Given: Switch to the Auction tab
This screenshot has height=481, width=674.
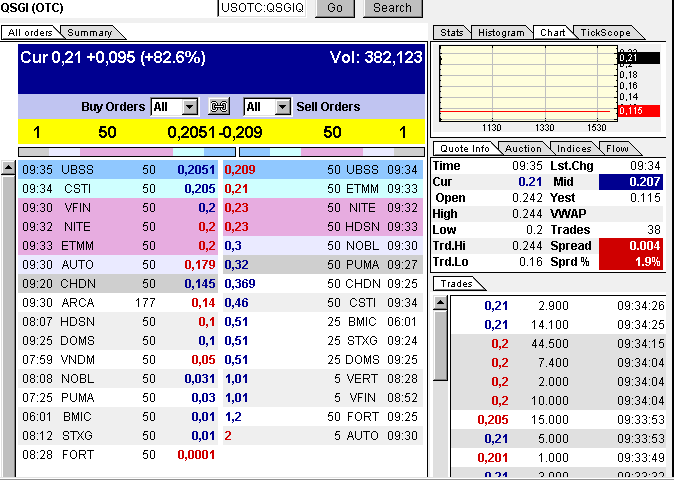Looking at the screenshot, I should point(523,149).
